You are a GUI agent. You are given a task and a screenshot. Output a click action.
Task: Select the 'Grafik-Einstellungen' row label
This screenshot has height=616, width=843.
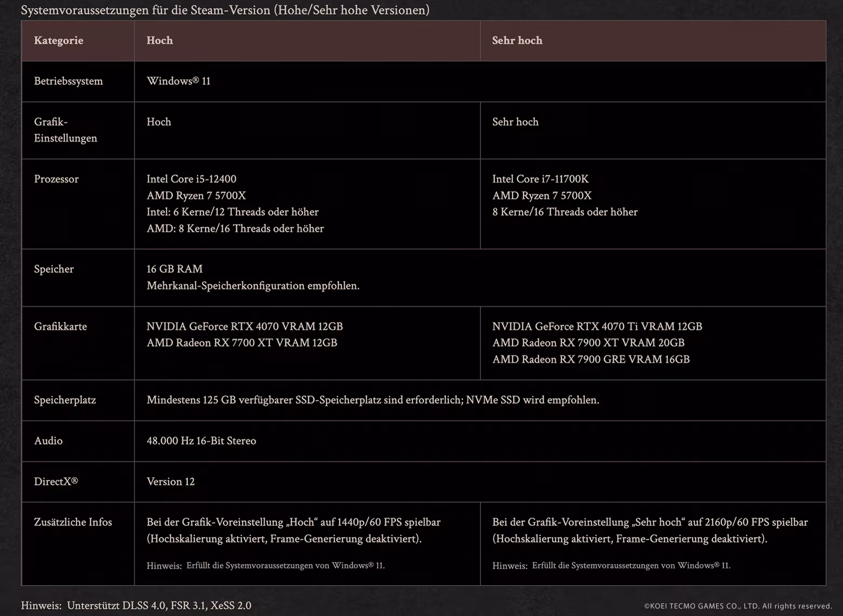pyautogui.click(x=65, y=130)
